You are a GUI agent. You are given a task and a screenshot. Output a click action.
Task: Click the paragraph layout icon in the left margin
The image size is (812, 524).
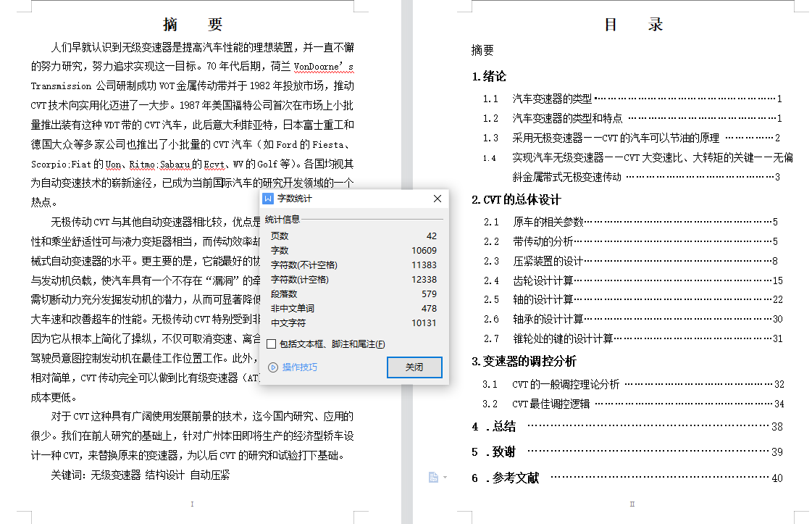432,477
